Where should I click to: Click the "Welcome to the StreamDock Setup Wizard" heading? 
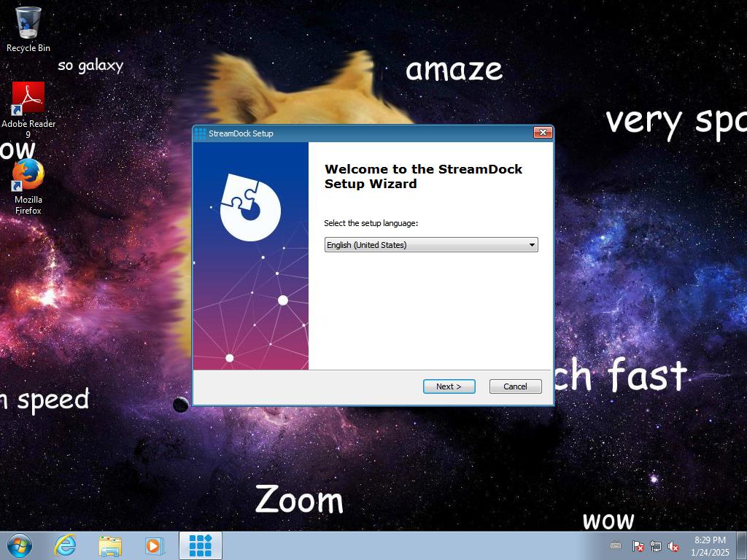coord(423,176)
